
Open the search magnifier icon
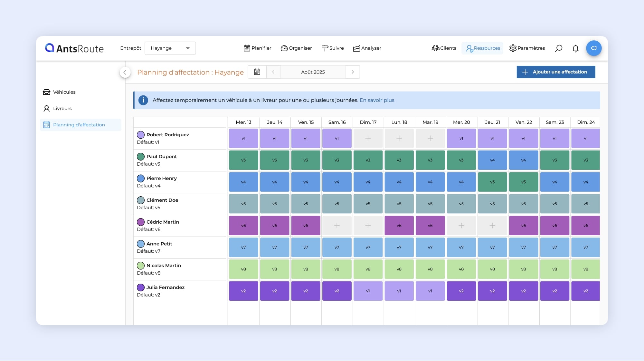point(559,48)
